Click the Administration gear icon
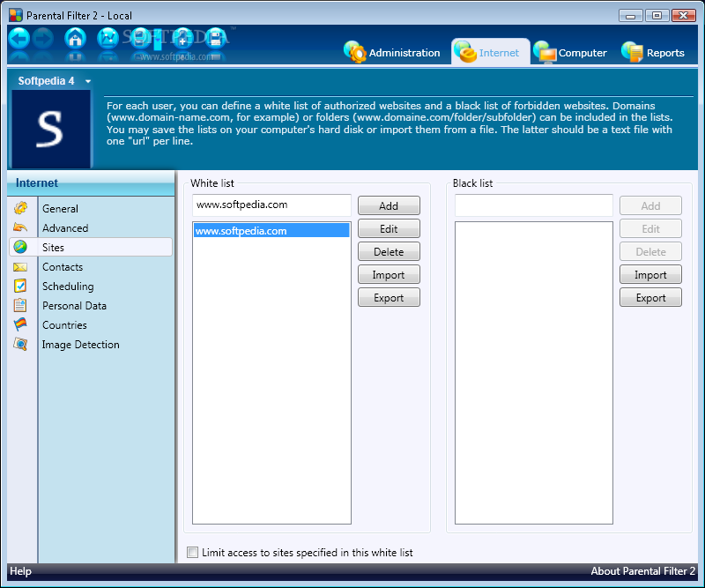705x588 pixels. pyautogui.click(x=355, y=52)
